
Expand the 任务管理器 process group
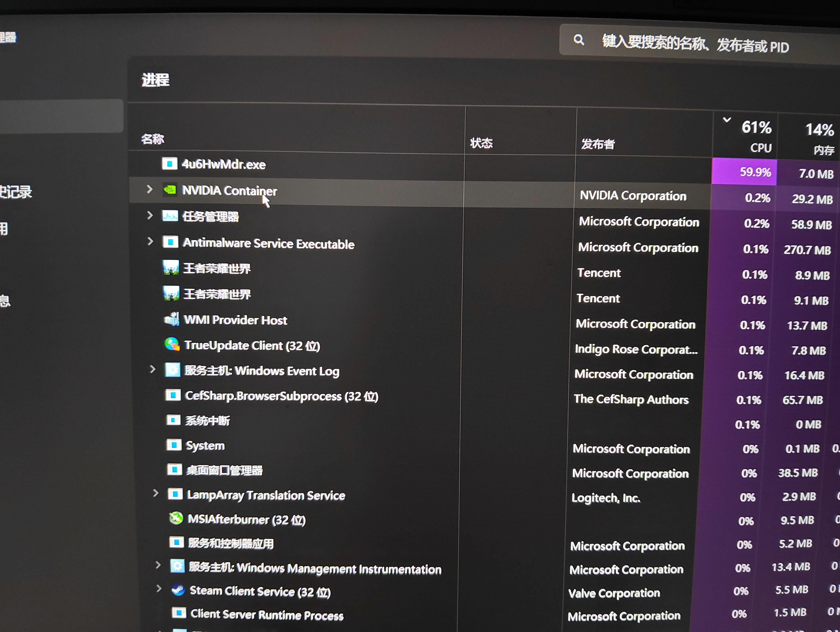[x=150, y=215]
